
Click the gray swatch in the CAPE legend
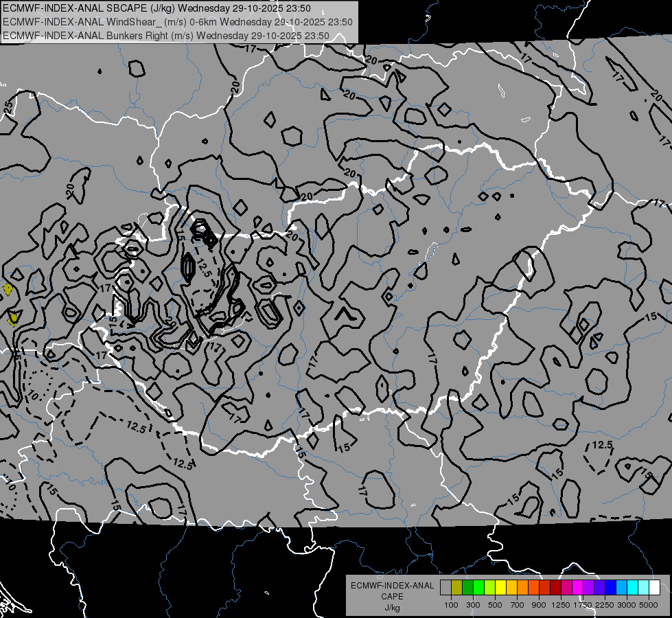tap(445, 588)
